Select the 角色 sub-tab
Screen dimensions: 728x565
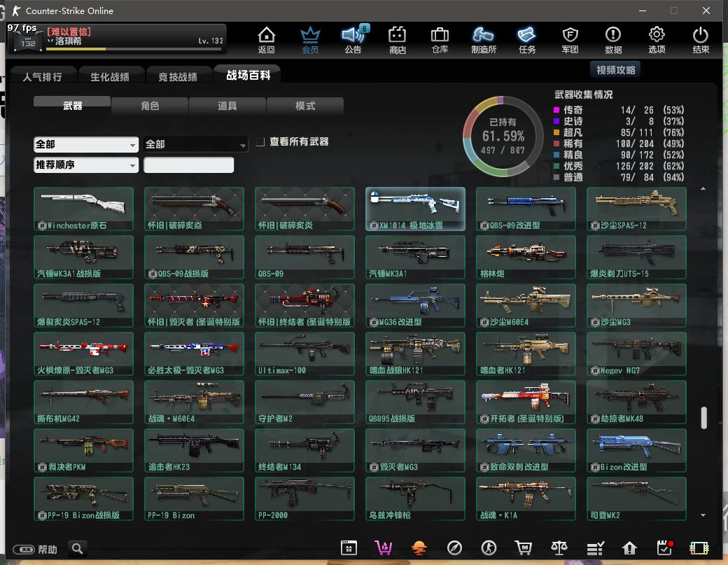pos(150,106)
